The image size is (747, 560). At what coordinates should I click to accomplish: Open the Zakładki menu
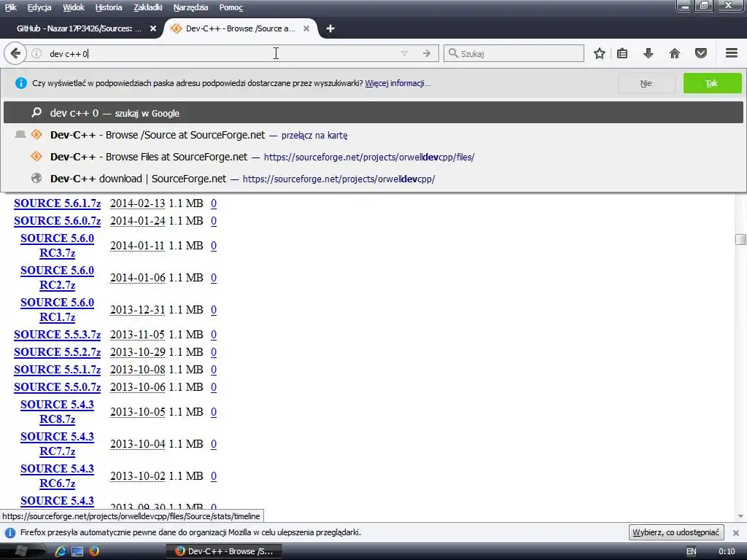click(x=147, y=7)
